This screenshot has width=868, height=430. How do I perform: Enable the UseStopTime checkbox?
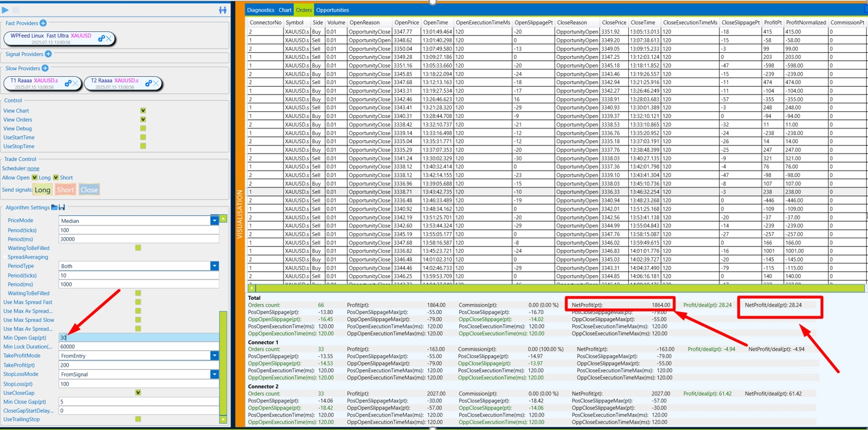[143, 146]
